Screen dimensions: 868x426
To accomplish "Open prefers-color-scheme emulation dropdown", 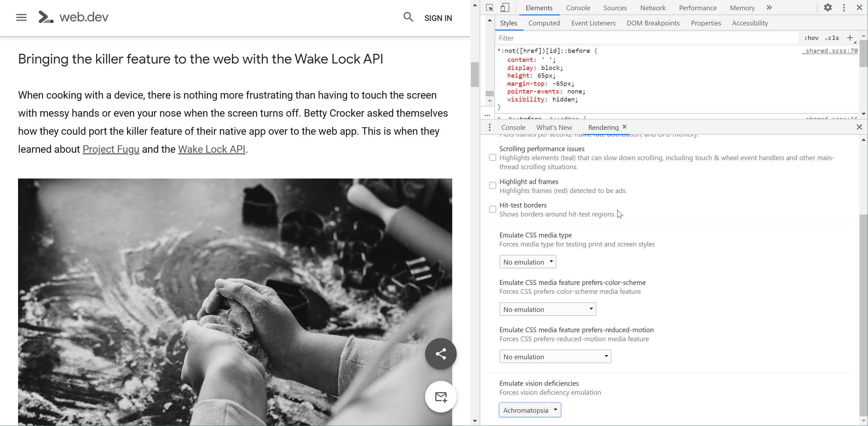I will click(548, 309).
